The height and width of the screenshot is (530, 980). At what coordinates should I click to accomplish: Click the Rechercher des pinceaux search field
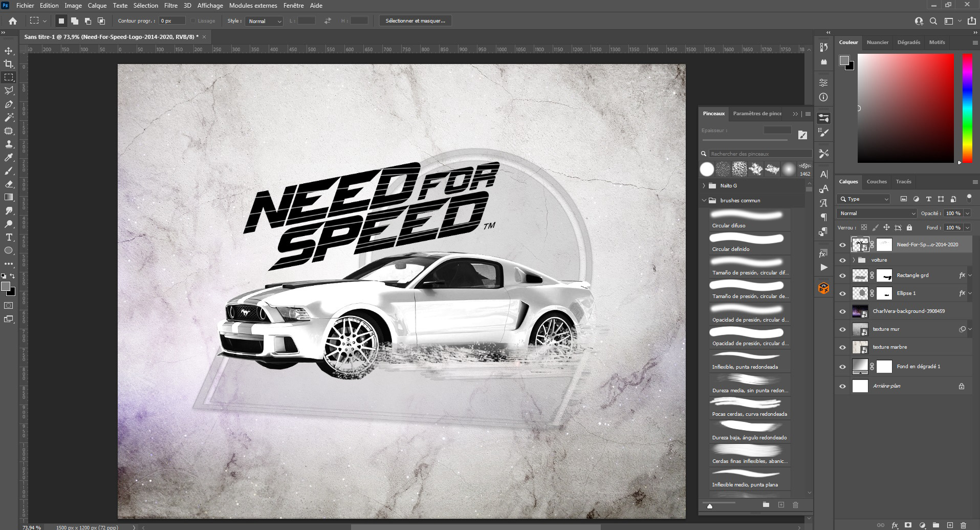click(760, 154)
